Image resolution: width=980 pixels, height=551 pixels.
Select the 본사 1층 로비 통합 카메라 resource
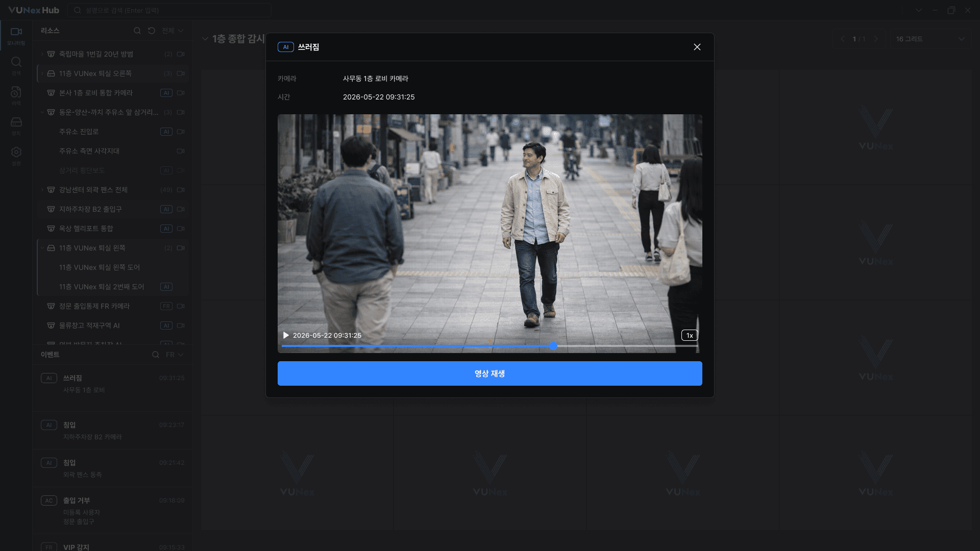[x=113, y=93]
